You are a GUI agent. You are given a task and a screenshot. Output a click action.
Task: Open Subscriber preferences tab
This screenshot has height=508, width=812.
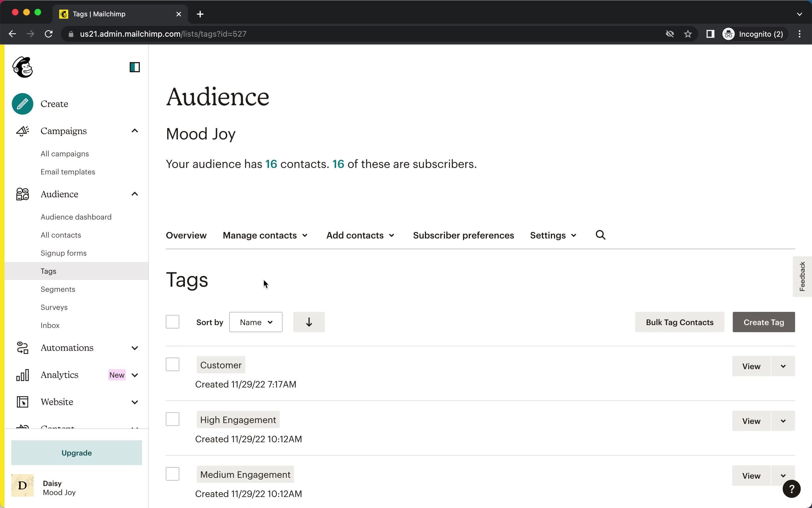(464, 235)
